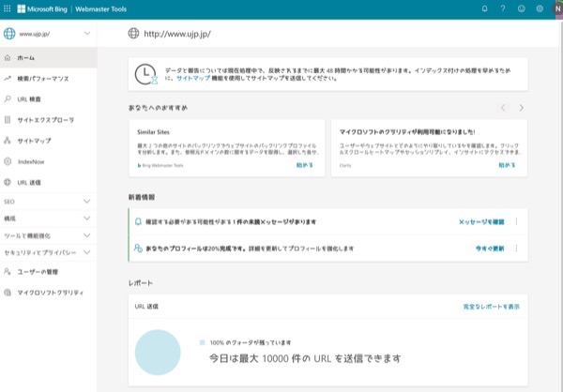Click the Microsoft Clarity icon in sidebar
Screen dimensions: 563x392
8,293
